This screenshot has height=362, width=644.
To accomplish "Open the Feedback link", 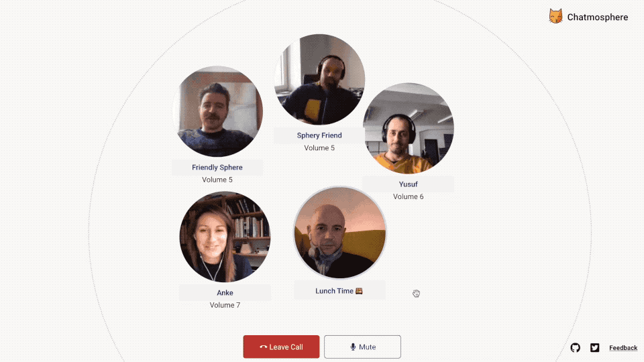I will pos(623,348).
